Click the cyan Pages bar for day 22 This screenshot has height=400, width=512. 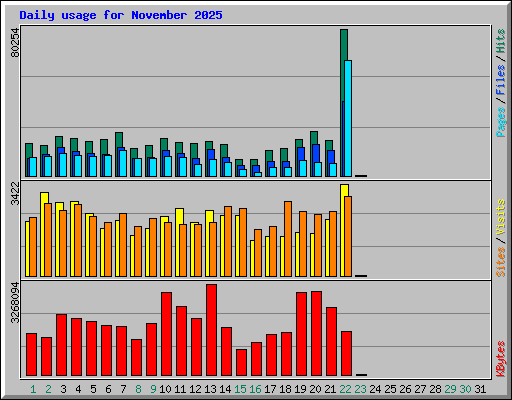(x=348, y=118)
